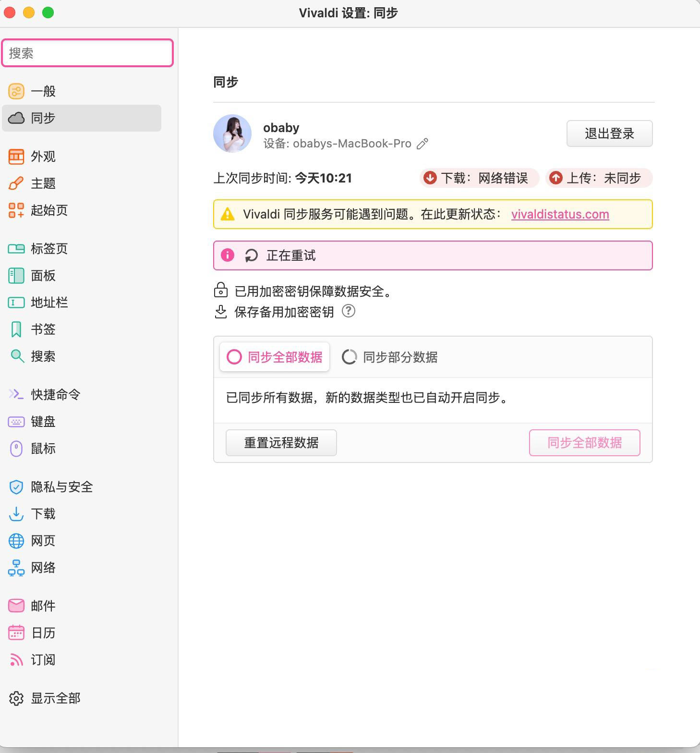The width and height of the screenshot is (700, 753).
Task: Click the obaby profile avatar
Action: pos(232,134)
